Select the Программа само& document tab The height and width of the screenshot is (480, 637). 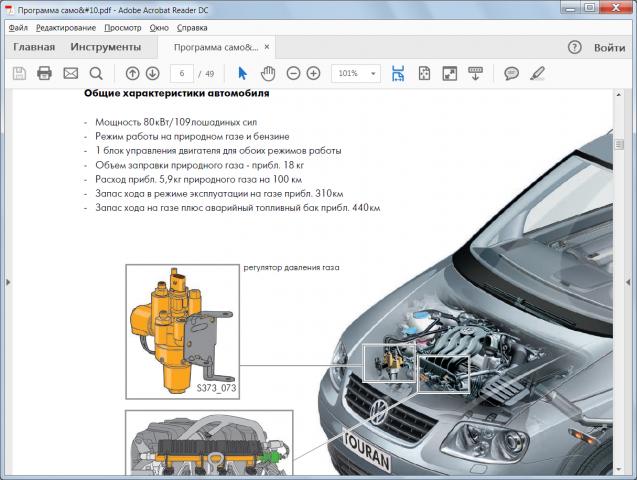(216, 47)
